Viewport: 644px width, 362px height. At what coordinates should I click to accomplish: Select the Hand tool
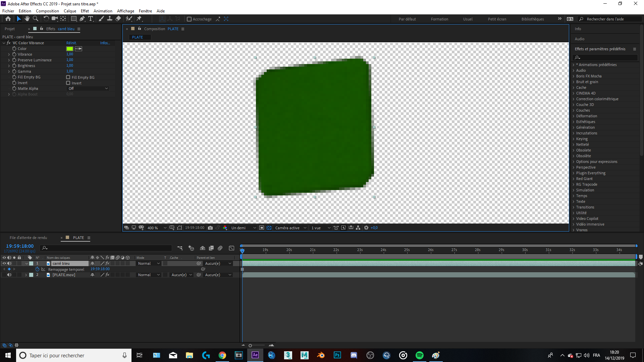pos(27,19)
